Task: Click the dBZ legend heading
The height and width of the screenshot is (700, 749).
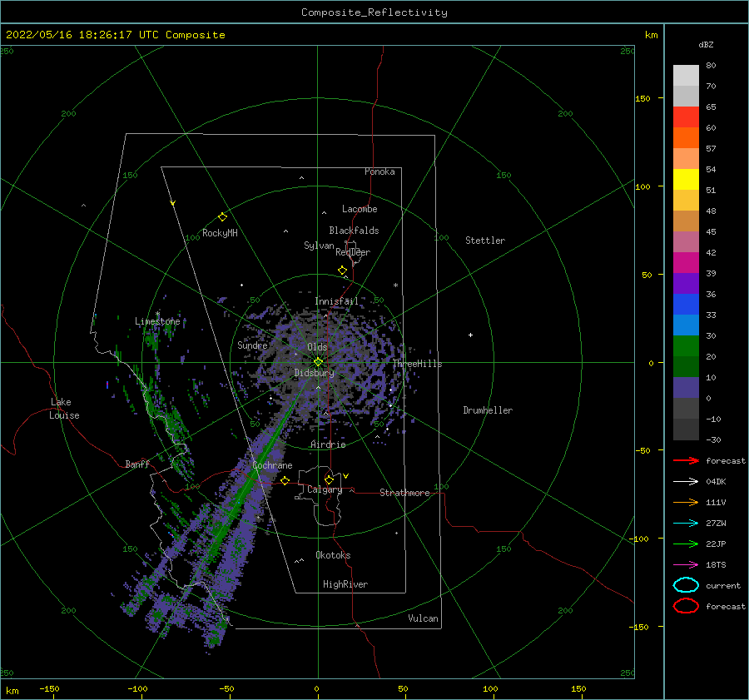Action: coord(706,44)
